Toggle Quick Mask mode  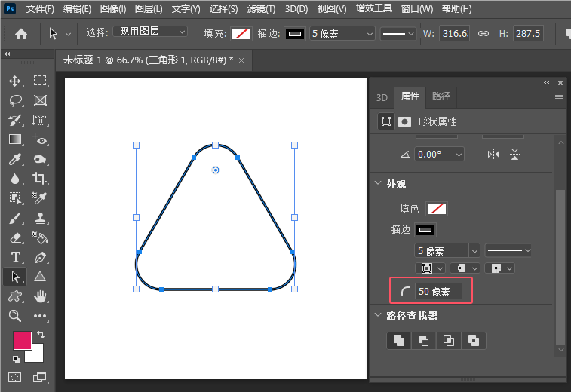14,378
